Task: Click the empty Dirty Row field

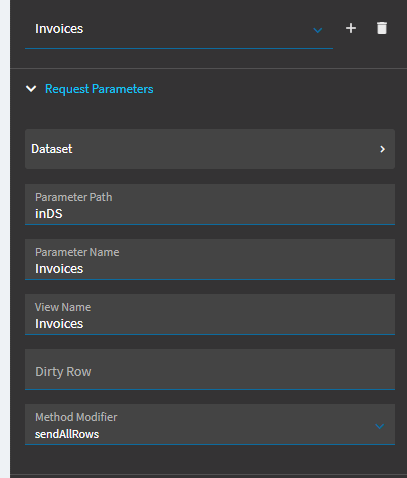Action: [x=210, y=369]
